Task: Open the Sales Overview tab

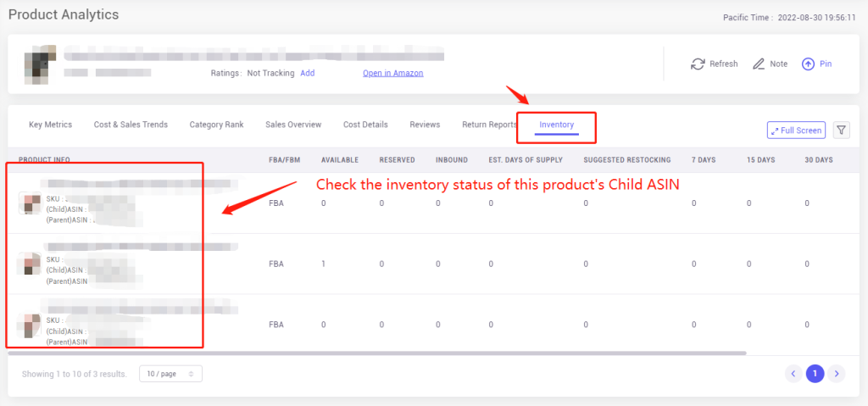Action: coord(293,125)
